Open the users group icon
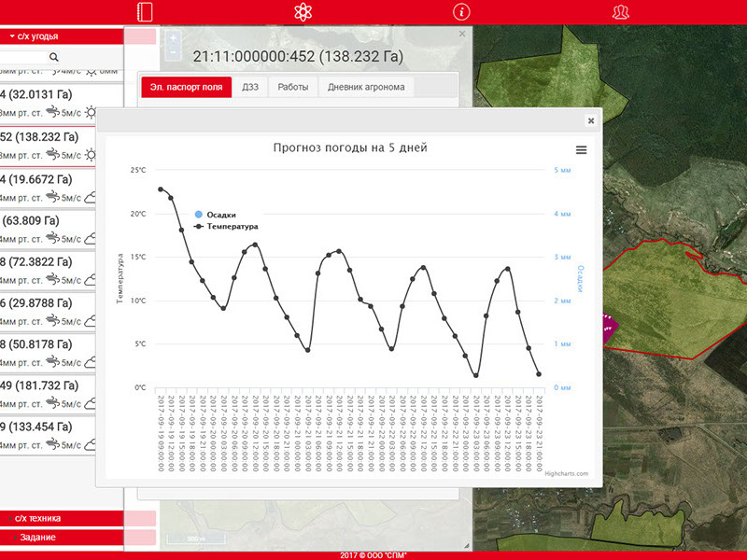Viewport: 747px width, 560px height. click(x=621, y=12)
